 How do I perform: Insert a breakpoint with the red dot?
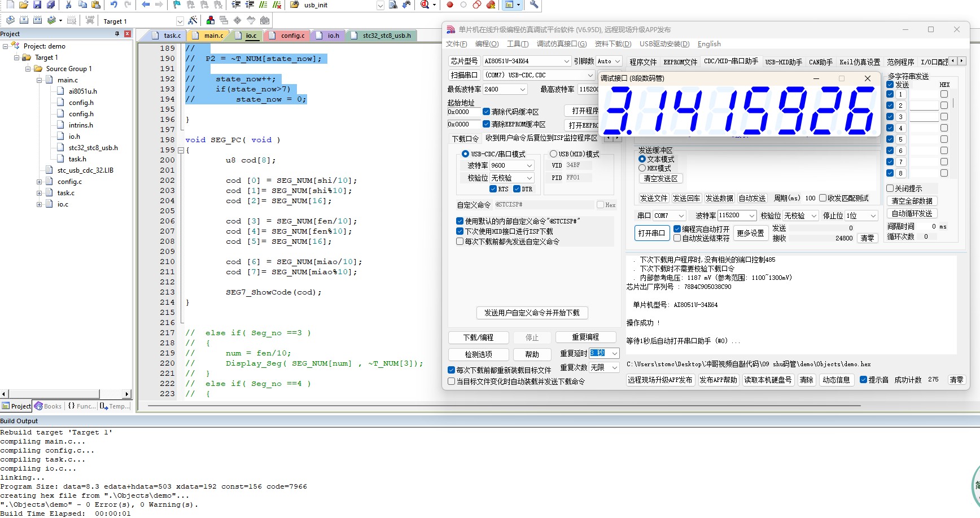pyautogui.click(x=450, y=5)
